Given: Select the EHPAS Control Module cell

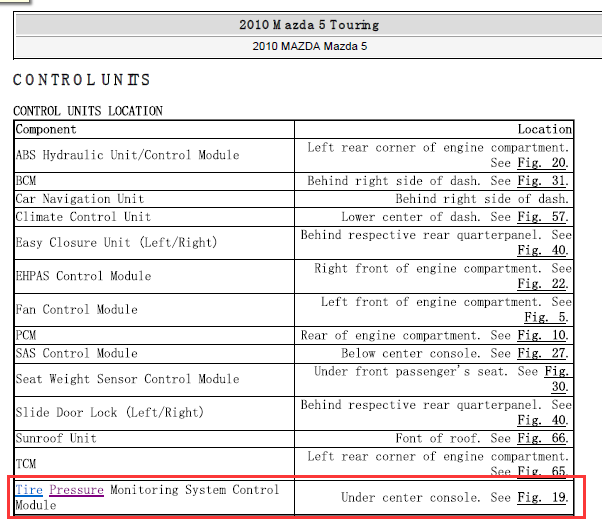Looking at the screenshot, I should point(154,276).
